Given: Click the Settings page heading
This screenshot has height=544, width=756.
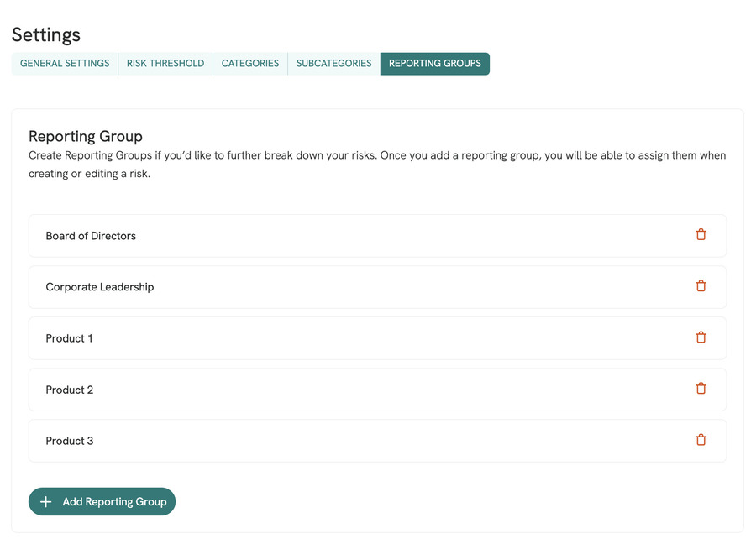Looking at the screenshot, I should [x=45, y=34].
